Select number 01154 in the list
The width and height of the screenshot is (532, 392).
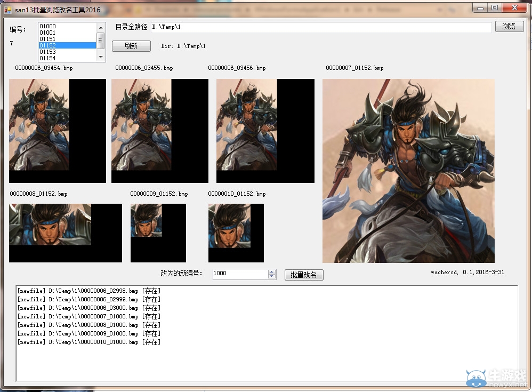tap(68, 58)
